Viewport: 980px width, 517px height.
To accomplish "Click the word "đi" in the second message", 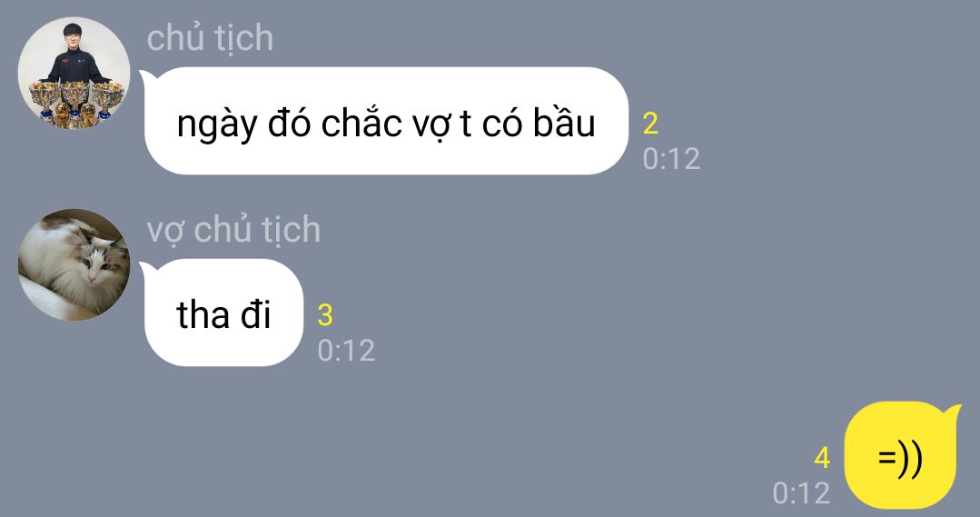I will [x=255, y=313].
